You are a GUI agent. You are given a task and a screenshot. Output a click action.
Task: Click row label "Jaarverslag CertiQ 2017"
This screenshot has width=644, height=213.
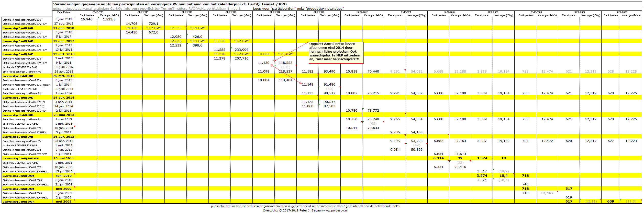18,28
